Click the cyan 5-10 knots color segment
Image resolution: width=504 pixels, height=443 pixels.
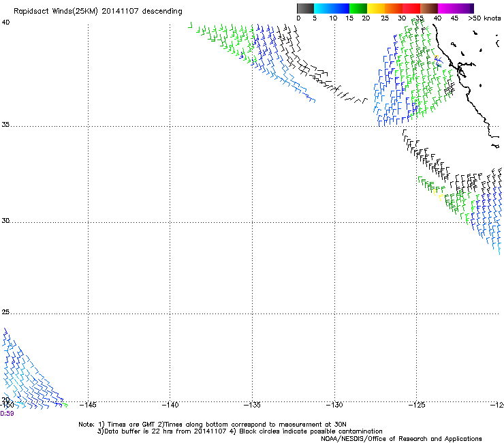pos(323,8)
